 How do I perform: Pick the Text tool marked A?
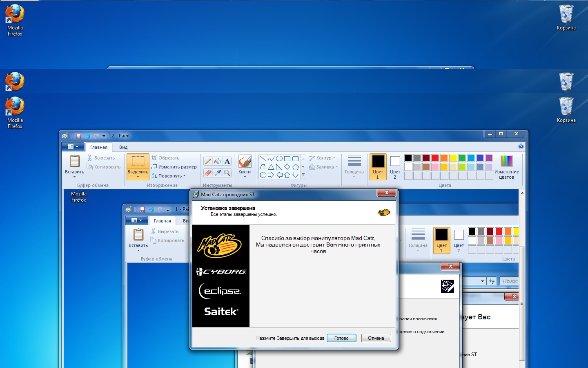point(227,162)
